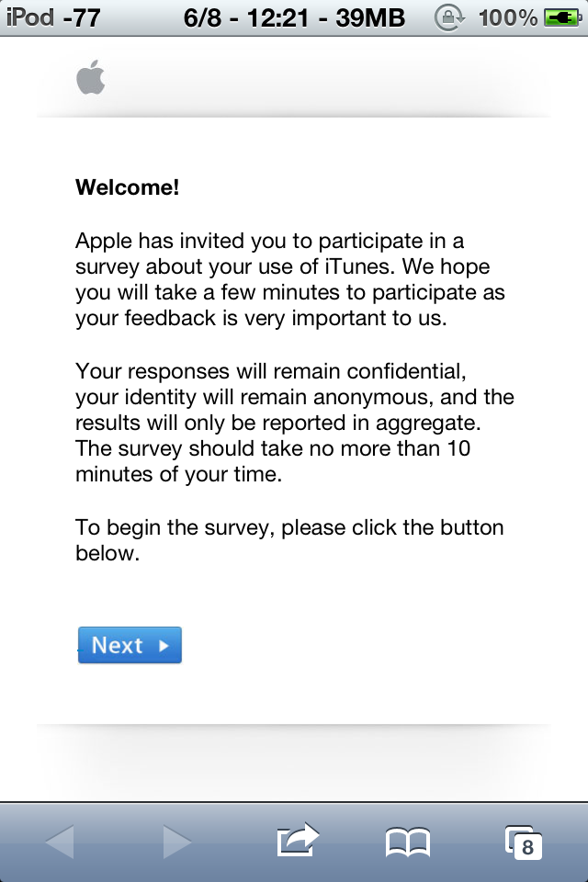Click the iTunes survey invitation paragraph
Image resolution: width=588 pixels, height=882 pixels.
pos(290,279)
